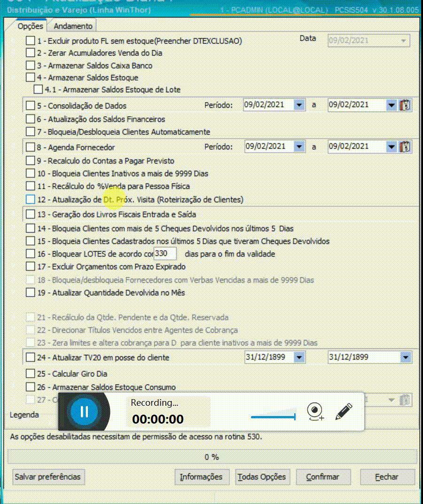
Task: Enable 24 Atualizar TV20 em posse do cliente
Action: (30, 357)
